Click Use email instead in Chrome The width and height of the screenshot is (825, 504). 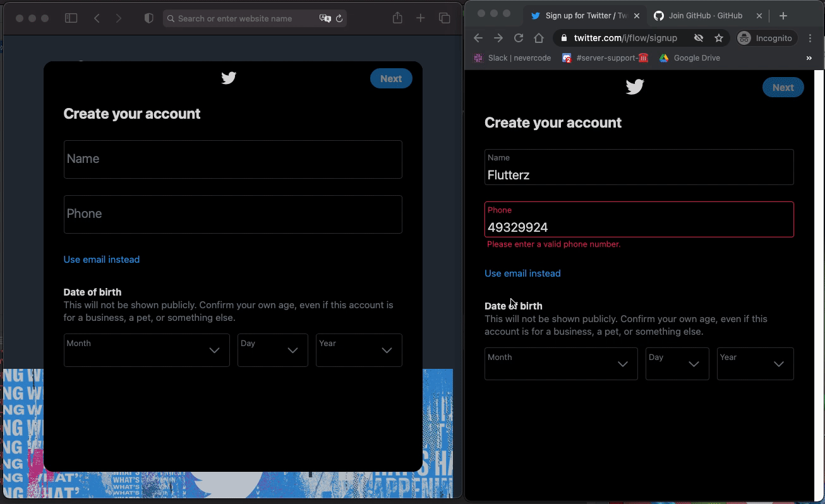pyautogui.click(x=522, y=273)
